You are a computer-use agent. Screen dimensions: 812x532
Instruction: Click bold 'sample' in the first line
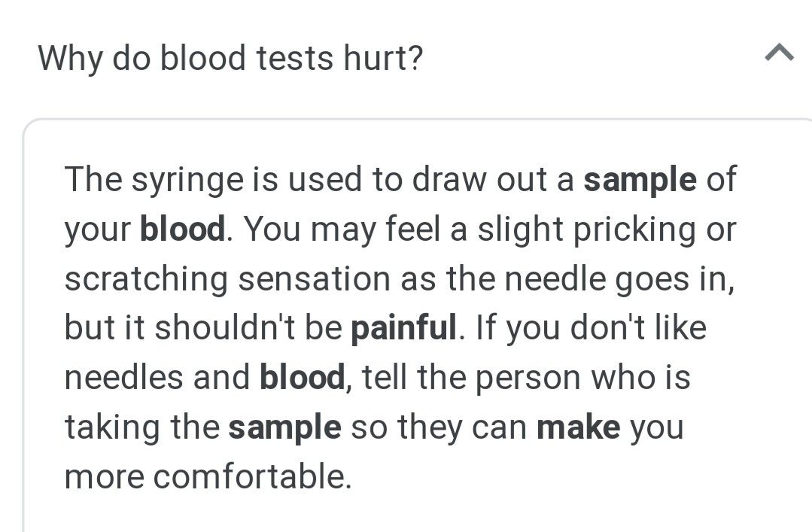click(640, 180)
